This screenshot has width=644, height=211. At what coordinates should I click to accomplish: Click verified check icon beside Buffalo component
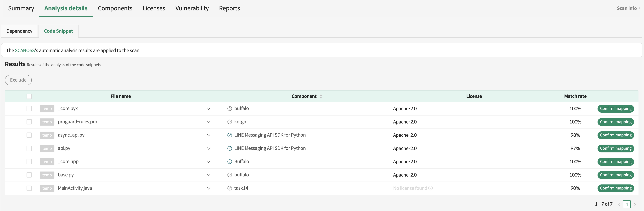[x=230, y=162]
